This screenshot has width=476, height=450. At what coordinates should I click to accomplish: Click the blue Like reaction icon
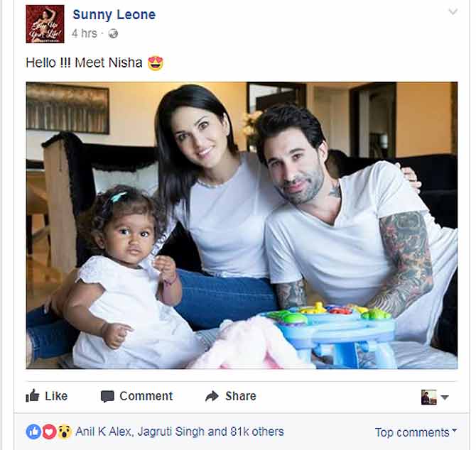pos(33,432)
